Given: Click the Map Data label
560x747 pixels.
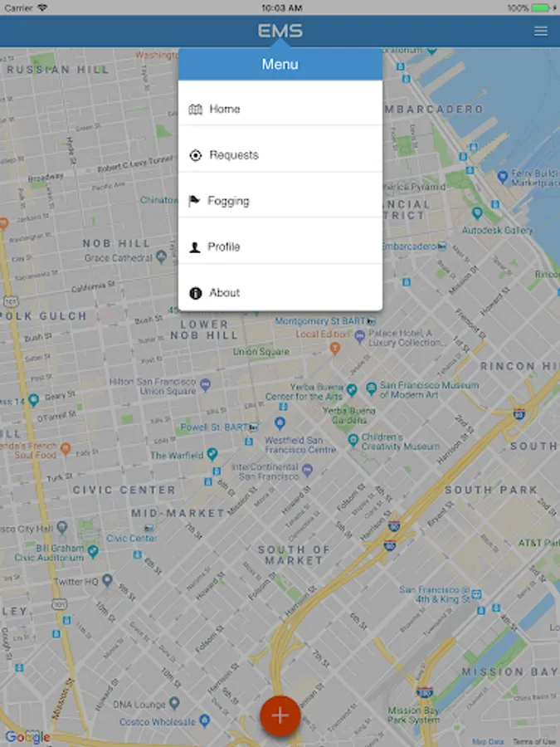Looking at the screenshot, I should pyautogui.click(x=488, y=742).
